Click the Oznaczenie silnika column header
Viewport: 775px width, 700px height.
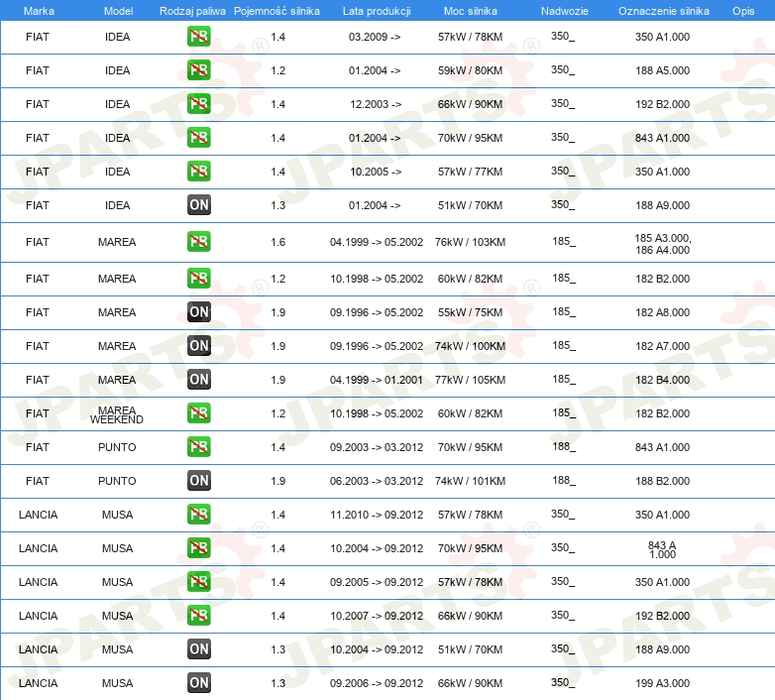click(664, 11)
